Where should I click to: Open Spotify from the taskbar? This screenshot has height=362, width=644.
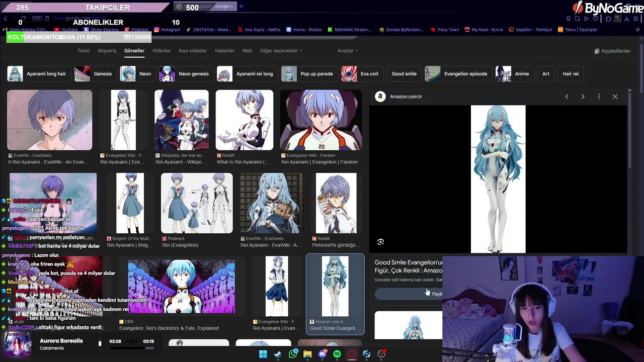point(337,354)
